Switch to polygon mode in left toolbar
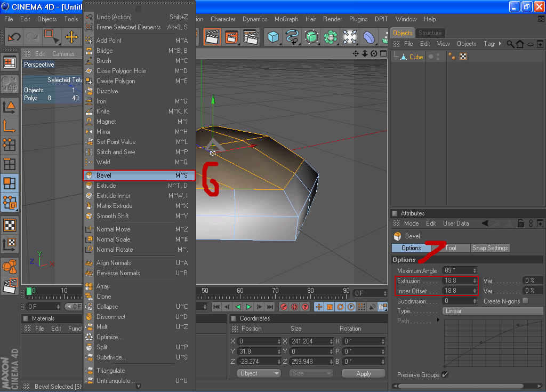The width and height of the screenshot is (546, 392). click(x=10, y=183)
